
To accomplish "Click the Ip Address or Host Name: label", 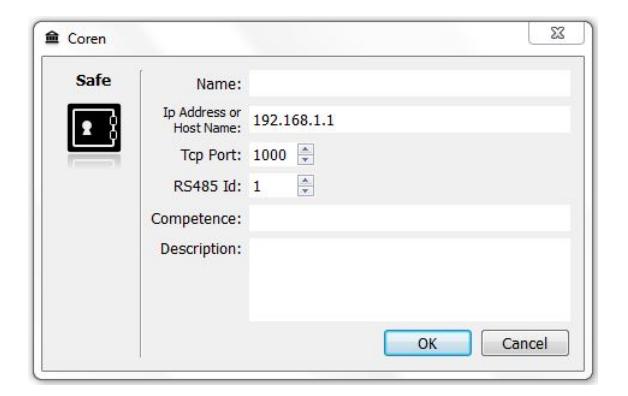I will click(x=202, y=120).
